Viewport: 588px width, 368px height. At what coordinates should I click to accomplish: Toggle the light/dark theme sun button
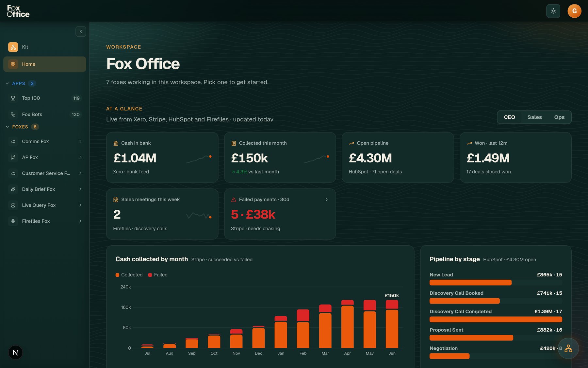point(553,11)
